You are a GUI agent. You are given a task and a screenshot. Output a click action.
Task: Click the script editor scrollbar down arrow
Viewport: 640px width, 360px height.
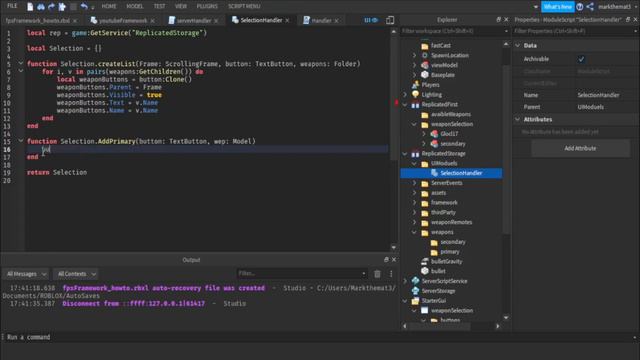pos(393,247)
